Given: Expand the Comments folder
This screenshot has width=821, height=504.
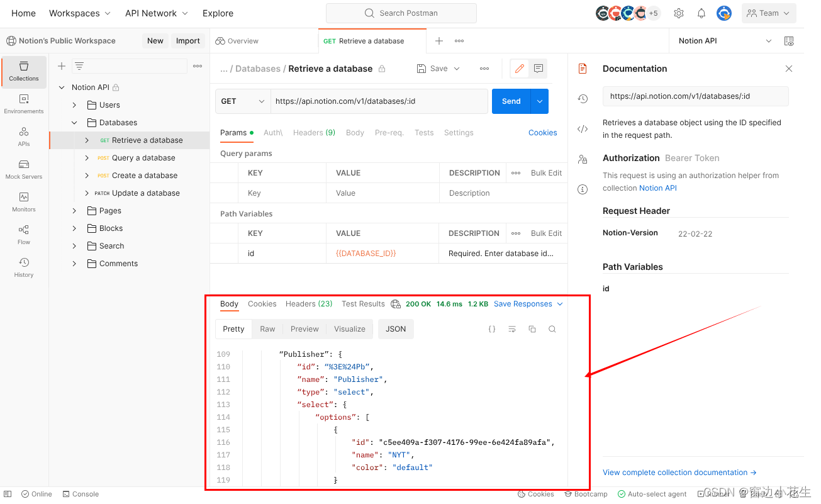Looking at the screenshot, I should click(x=74, y=264).
